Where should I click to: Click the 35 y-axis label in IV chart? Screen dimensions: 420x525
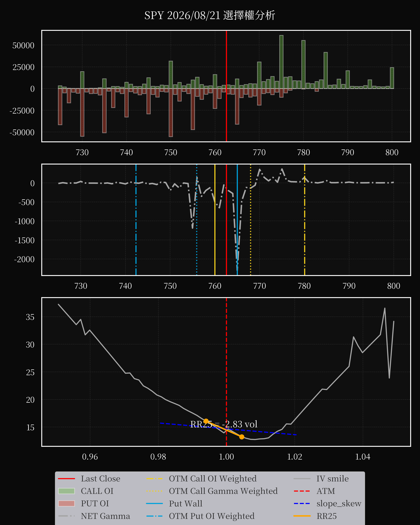(30, 317)
